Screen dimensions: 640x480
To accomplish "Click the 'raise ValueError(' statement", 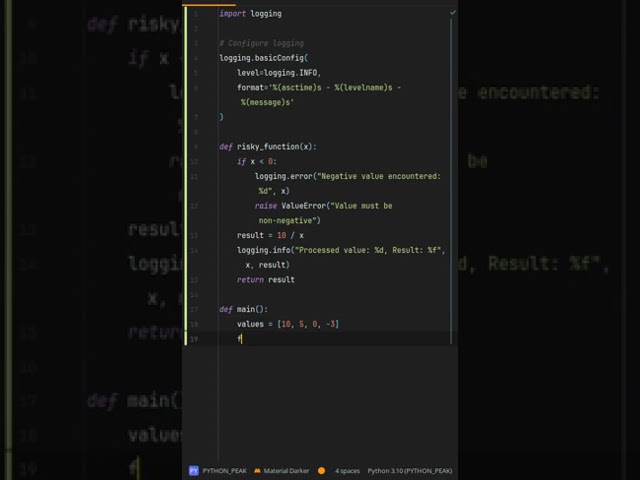I will [x=323, y=206].
